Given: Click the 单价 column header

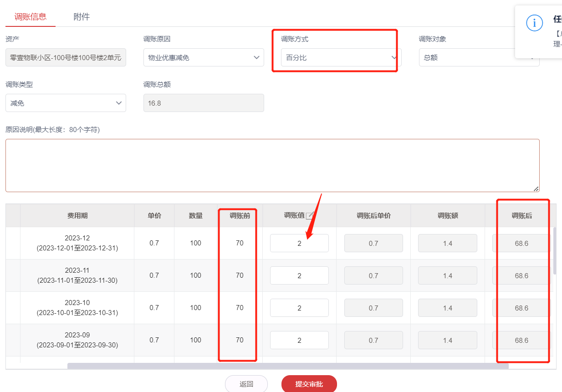Looking at the screenshot, I should (154, 216).
